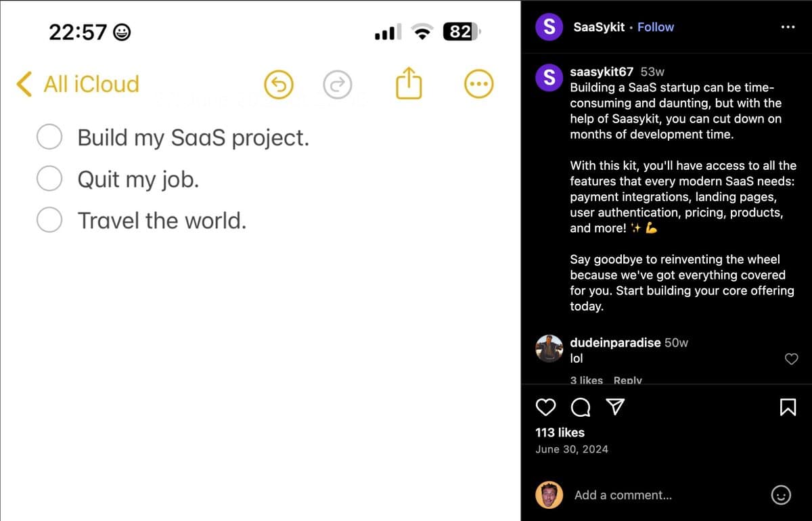Viewport: 812px width, 521px height.
Task: Click the note text 'Quit my job.'
Action: 138,180
